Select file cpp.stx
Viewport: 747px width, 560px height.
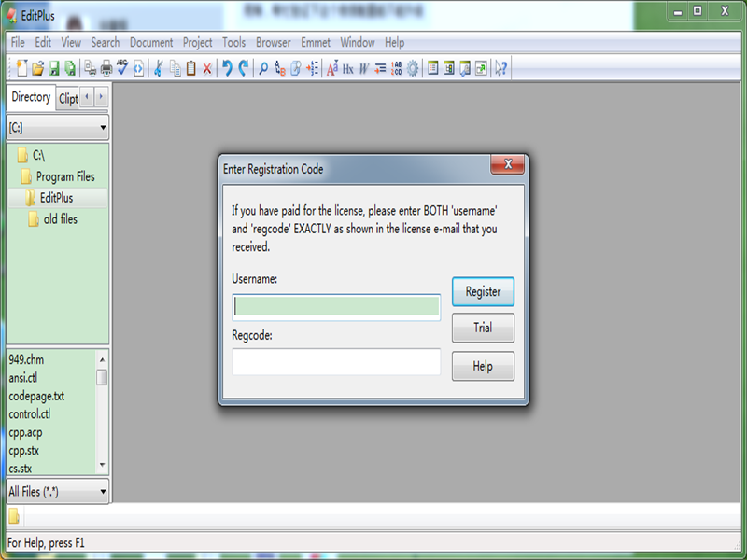[24, 451]
